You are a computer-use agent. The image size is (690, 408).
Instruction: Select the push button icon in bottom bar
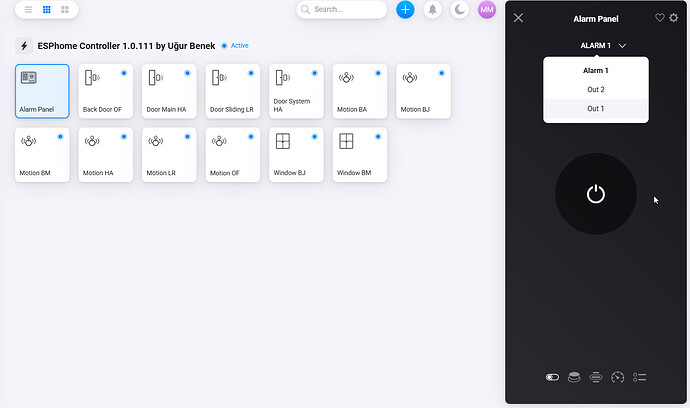pos(574,377)
